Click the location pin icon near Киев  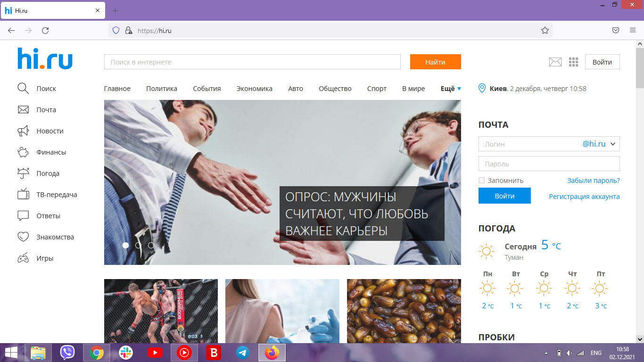pos(482,88)
